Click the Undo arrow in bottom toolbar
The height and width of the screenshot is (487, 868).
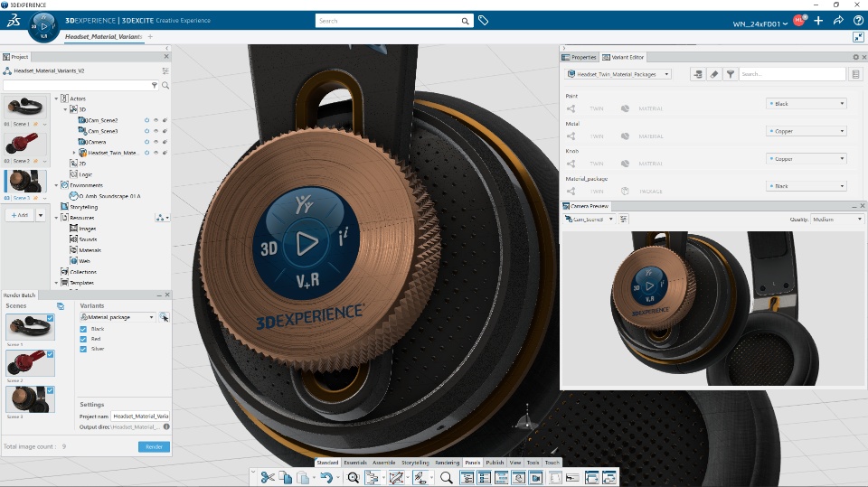point(326,477)
